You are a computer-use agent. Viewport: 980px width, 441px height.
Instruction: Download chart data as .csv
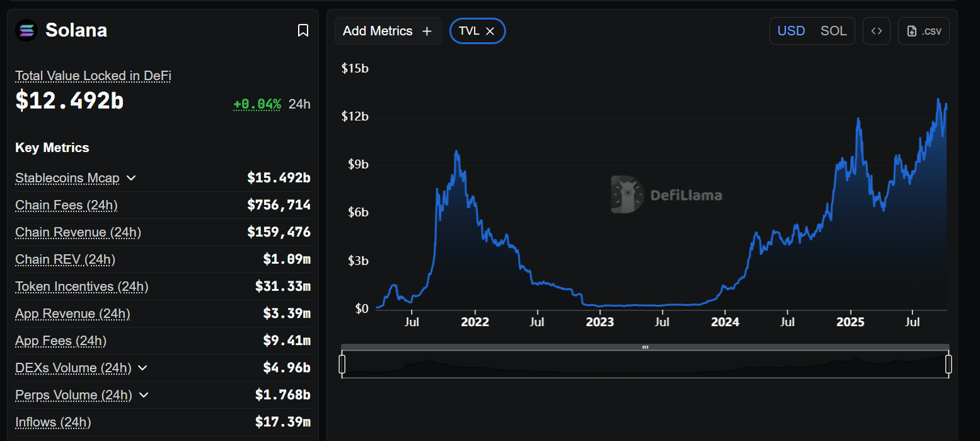click(923, 31)
